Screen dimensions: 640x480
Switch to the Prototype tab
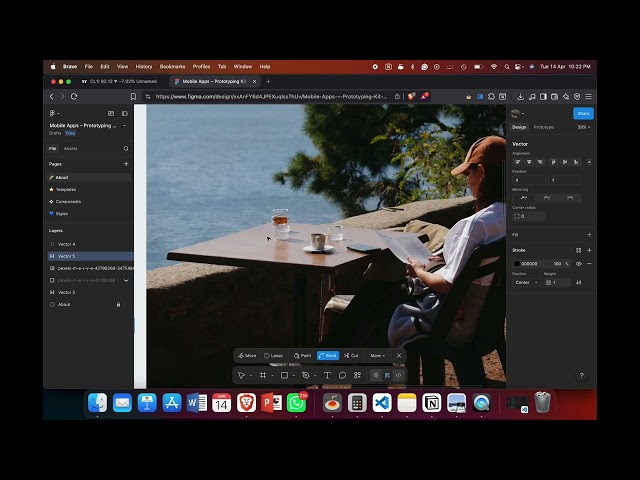coord(543,127)
